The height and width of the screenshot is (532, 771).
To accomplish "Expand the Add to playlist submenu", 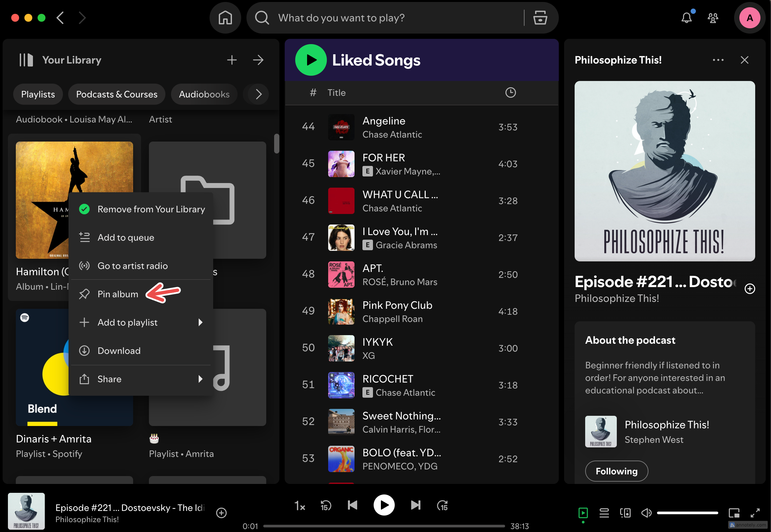I will [x=141, y=322].
